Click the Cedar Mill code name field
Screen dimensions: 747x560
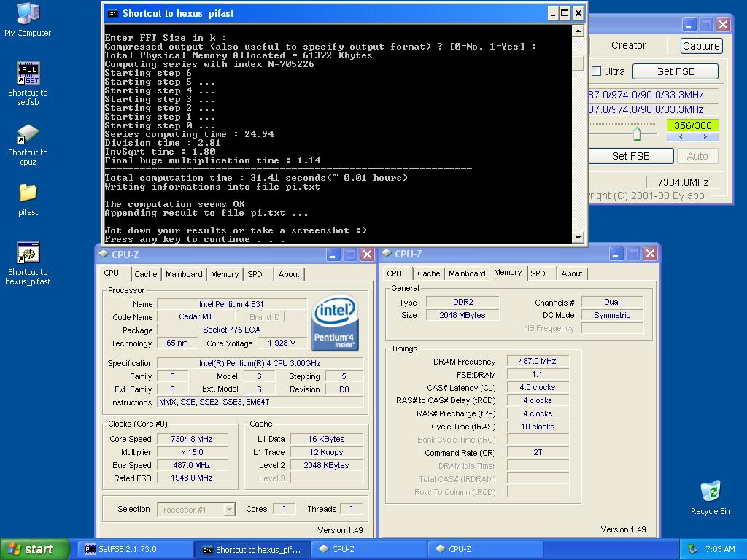pos(196,316)
